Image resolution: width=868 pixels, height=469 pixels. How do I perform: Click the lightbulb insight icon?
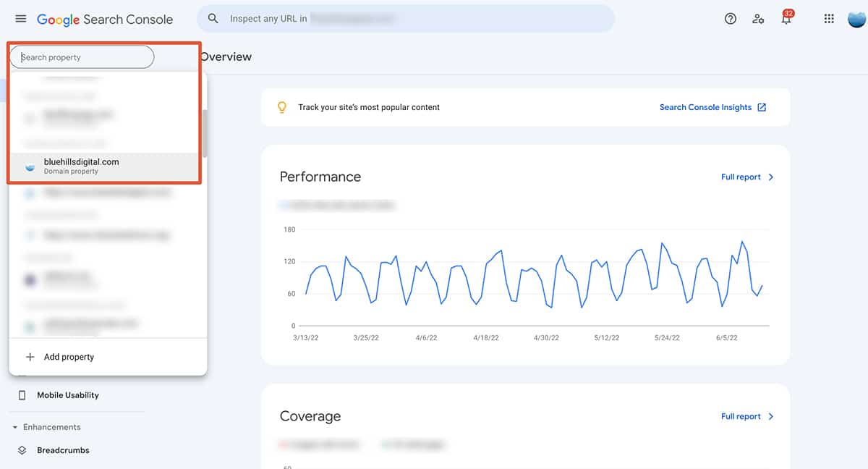(x=282, y=106)
